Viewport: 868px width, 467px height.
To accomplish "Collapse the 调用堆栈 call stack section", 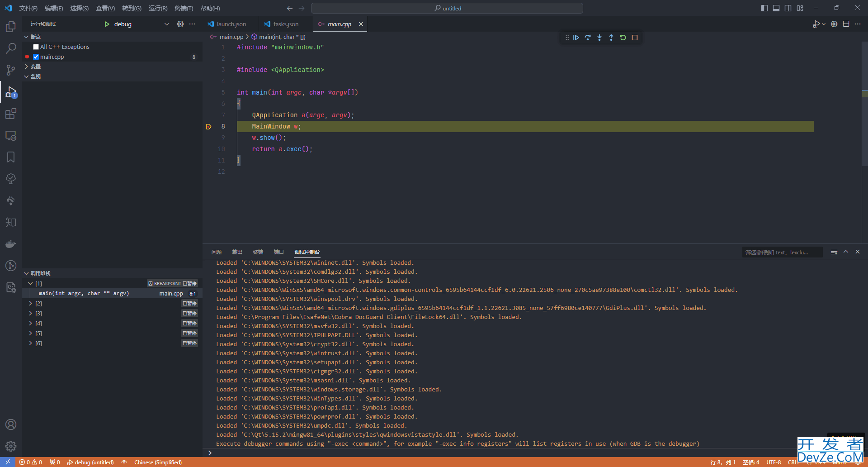I will point(112,273).
